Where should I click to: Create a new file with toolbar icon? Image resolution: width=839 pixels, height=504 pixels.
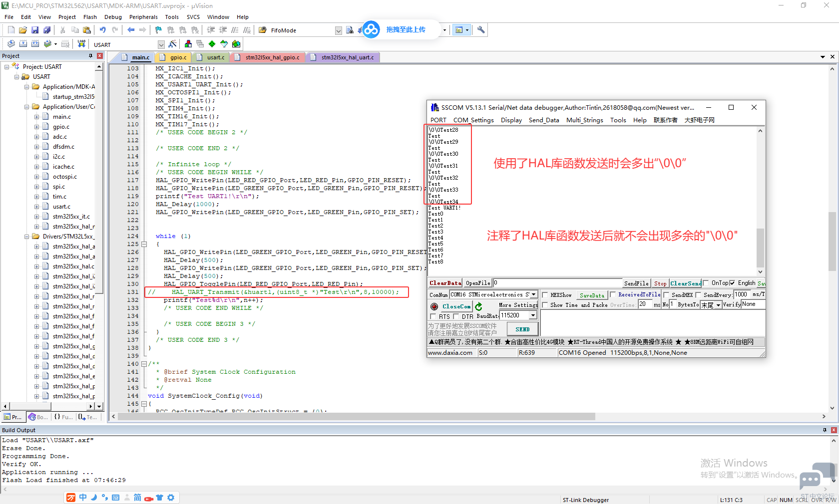pos(11,30)
